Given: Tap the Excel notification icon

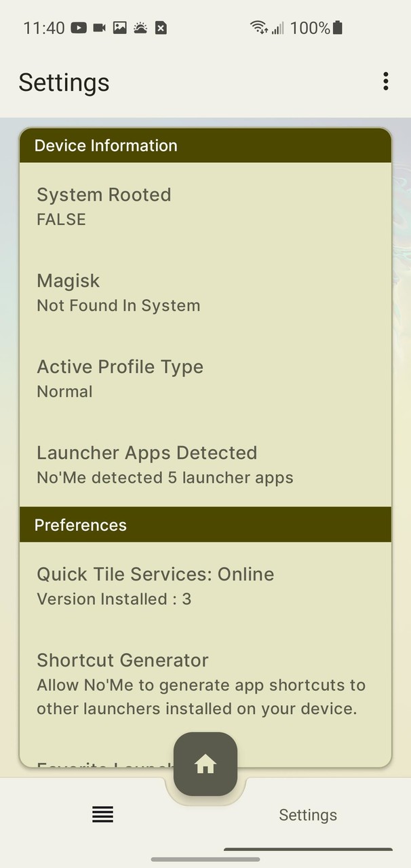Looking at the screenshot, I should (x=160, y=28).
